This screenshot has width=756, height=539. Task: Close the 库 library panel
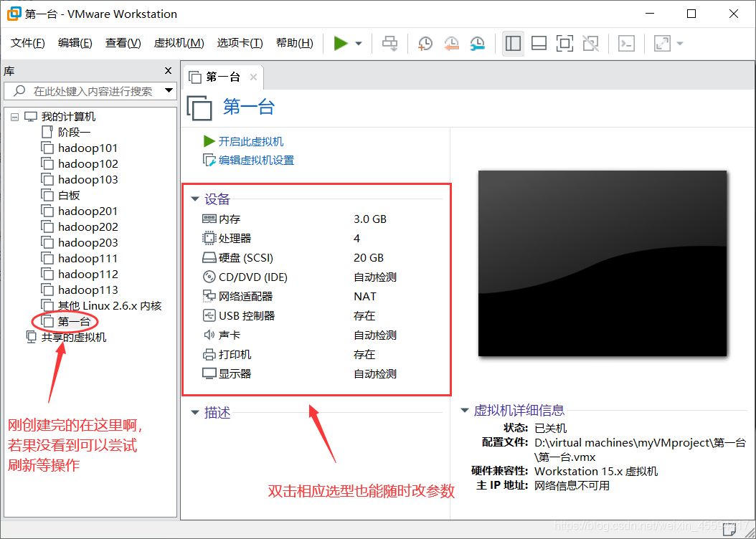click(169, 71)
